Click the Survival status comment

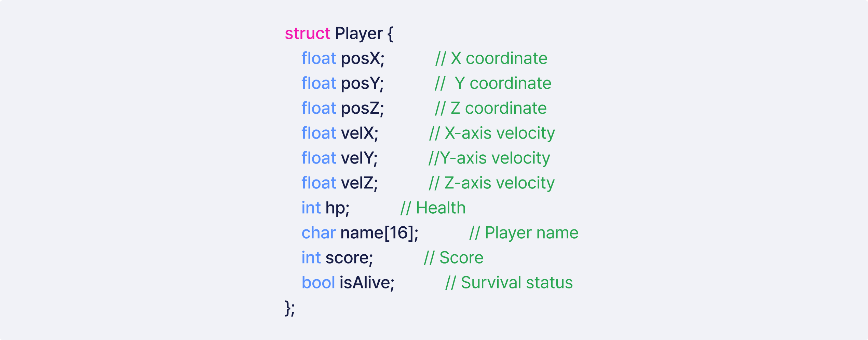509,283
